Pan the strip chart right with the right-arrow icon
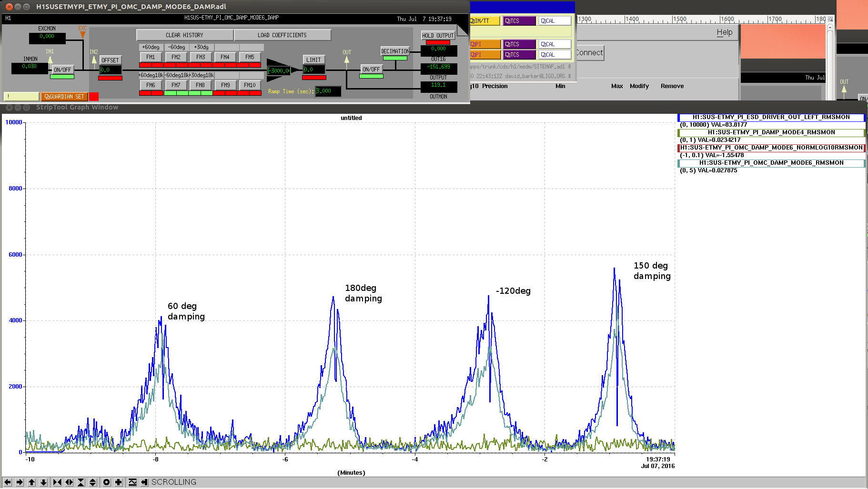Image resolution: width=868 pixels, height=489 pixels. [20, 482]
